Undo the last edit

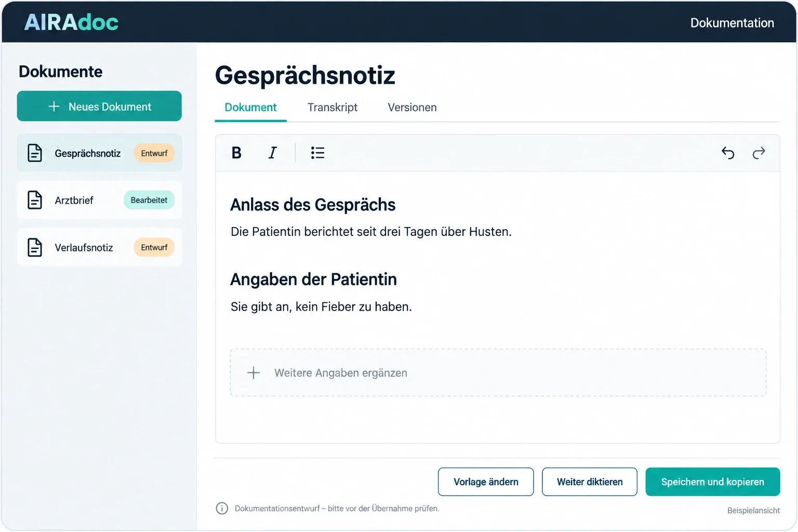coord(728,153)
